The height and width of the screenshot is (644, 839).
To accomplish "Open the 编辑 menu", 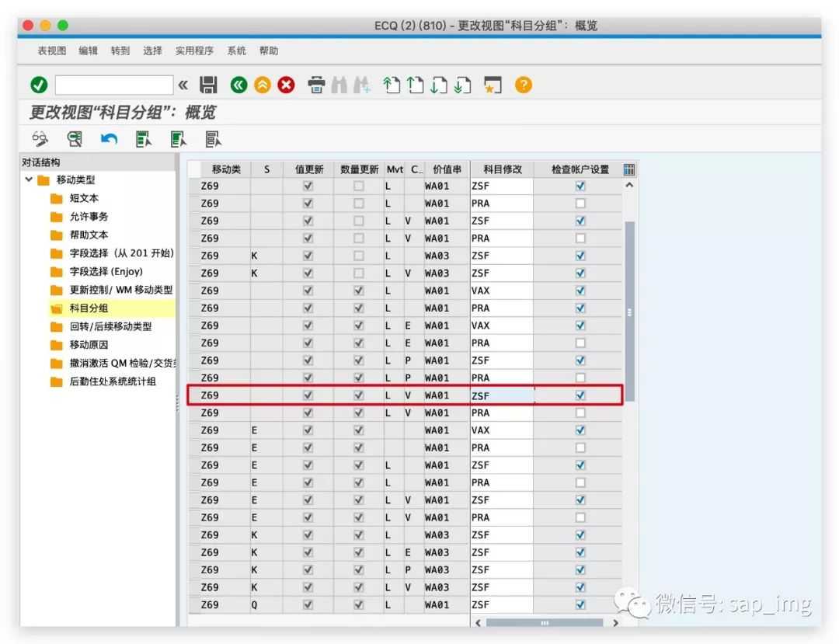I will pos(89,50).
